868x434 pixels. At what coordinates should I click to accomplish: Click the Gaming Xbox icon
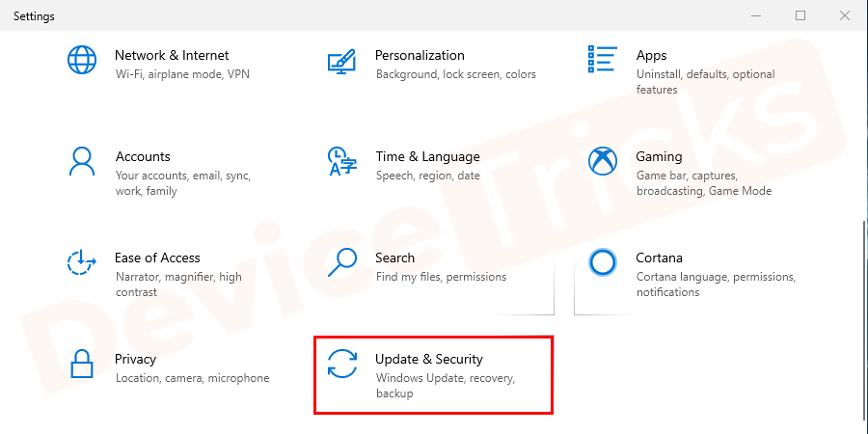coord(603,161)
